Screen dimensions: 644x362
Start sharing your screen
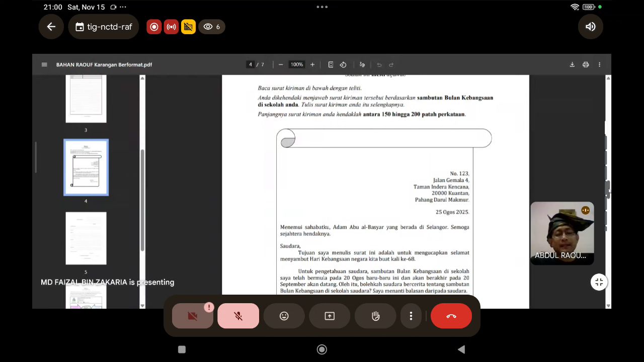pos(330,316)
